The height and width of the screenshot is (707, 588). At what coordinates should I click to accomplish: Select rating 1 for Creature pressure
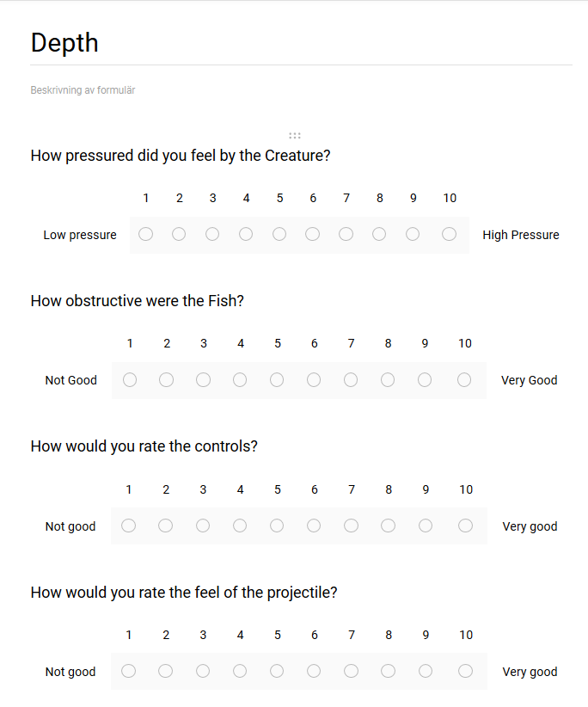click(146, 234)
